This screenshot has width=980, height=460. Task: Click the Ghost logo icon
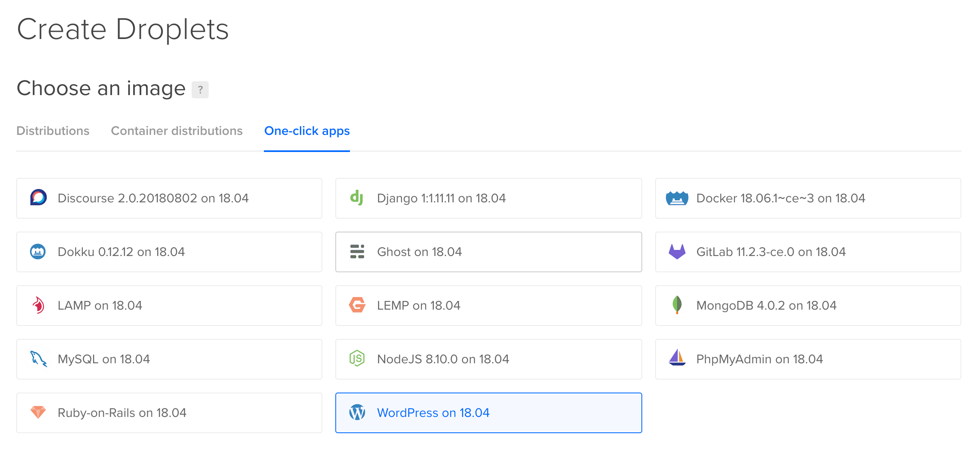click(357, 252)
